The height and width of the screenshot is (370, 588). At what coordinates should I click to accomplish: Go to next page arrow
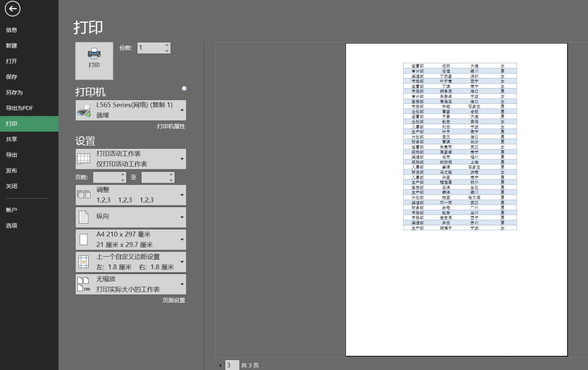click(x=264, y=365)
